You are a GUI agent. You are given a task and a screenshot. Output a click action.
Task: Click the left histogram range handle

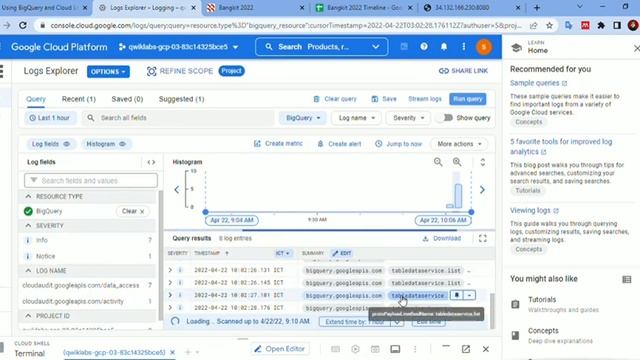(x=206, y=212)
